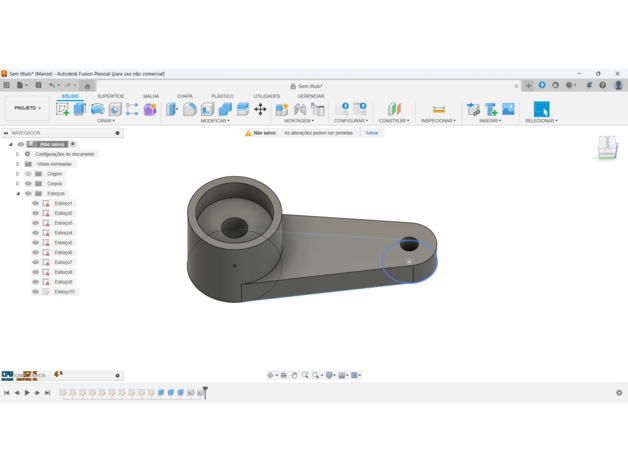The height and width of the screenshot is (472, 628).
Task: Select Esboço10 in the navigator tree
Action: [x=65, y=292]
